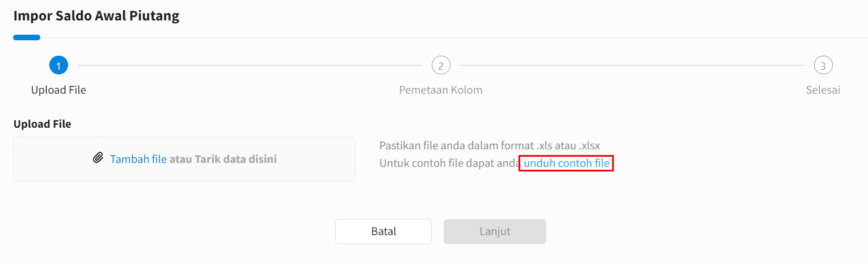Open the Tambah file link
868x264 pixels.
138,159
